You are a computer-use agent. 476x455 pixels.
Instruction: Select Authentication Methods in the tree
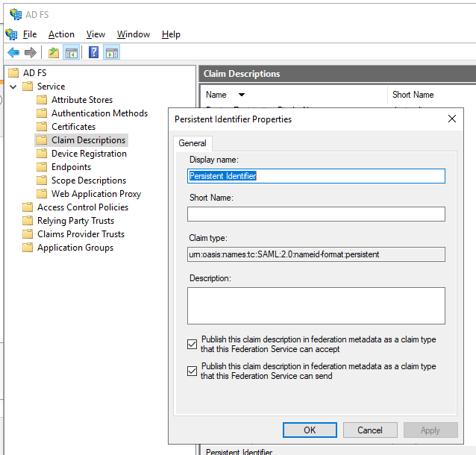(x=99, y=113)
